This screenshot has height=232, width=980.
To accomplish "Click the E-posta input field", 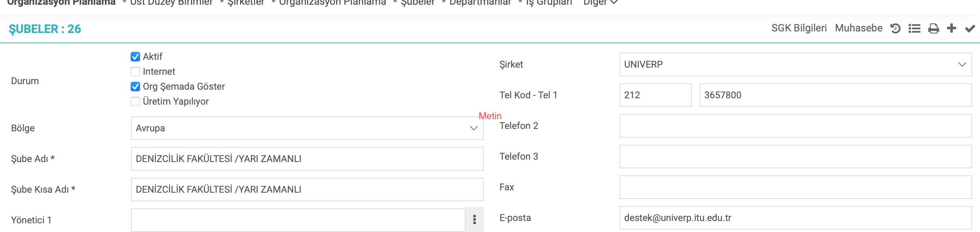I will (795, 218).
